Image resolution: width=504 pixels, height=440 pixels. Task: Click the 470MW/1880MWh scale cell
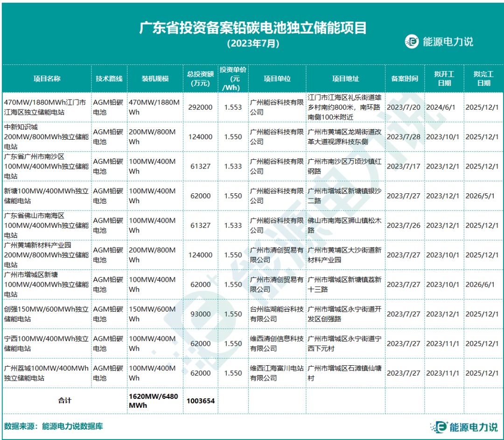point(154,107)
